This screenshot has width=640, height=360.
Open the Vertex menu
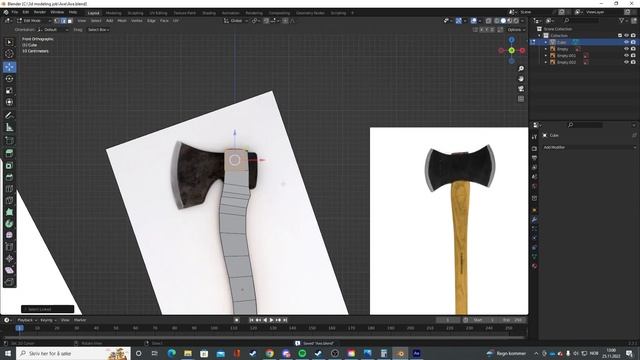pyautogui.click(x=137, y=21)
